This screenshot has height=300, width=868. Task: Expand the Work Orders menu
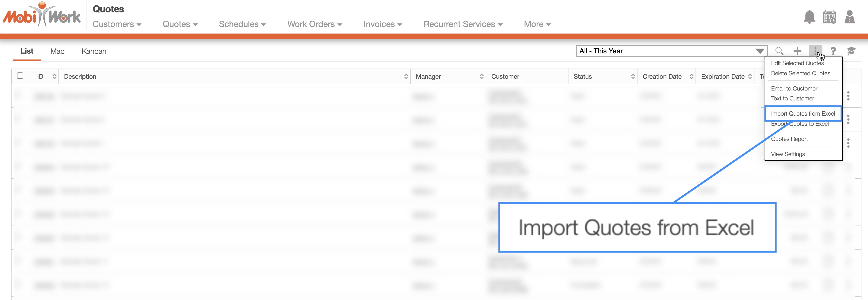coord(314,24)
